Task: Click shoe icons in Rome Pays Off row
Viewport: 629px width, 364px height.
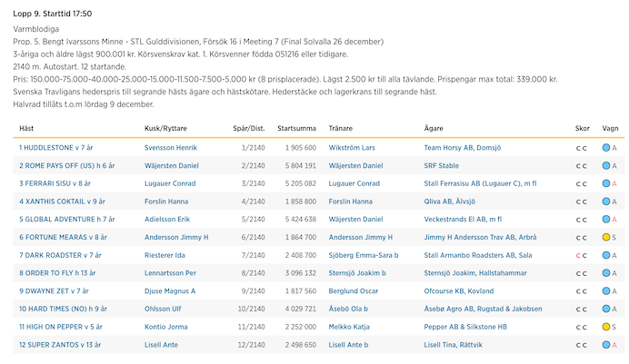Action: point(581,165)
